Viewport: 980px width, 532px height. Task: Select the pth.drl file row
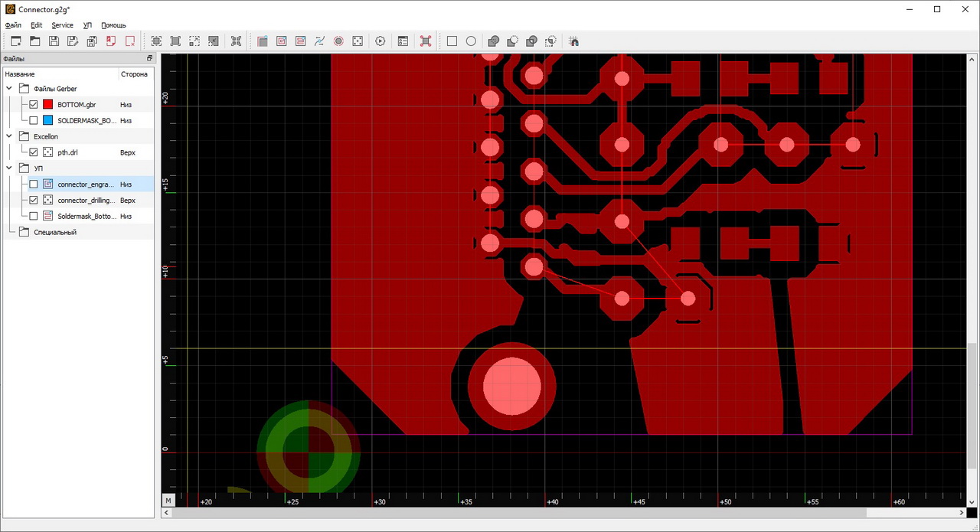pos(78,152)
